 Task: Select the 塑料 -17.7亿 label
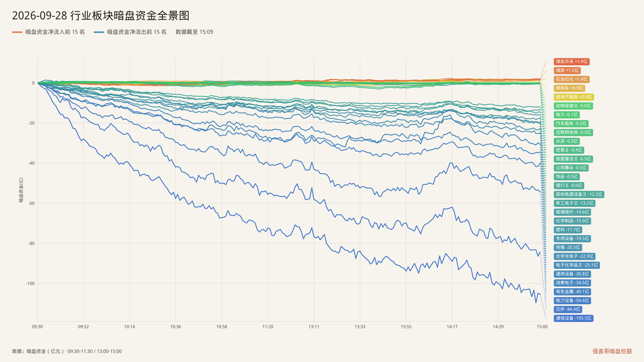pos(568,230)
